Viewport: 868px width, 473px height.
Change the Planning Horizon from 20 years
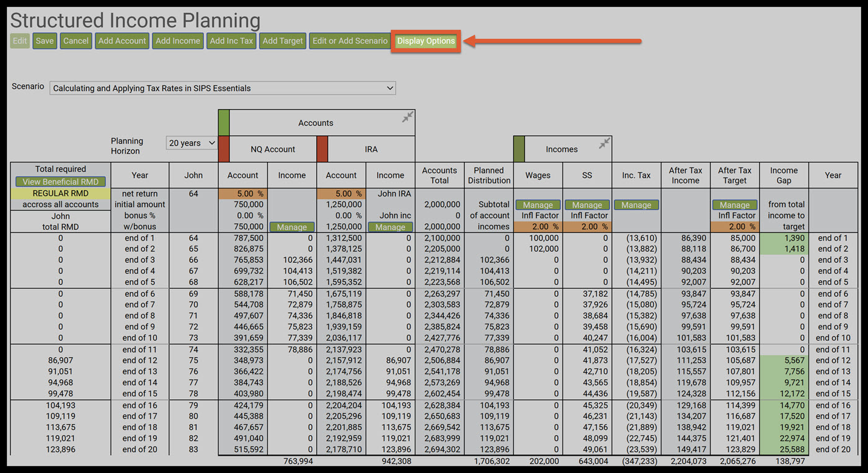click(x=192, y=143)
